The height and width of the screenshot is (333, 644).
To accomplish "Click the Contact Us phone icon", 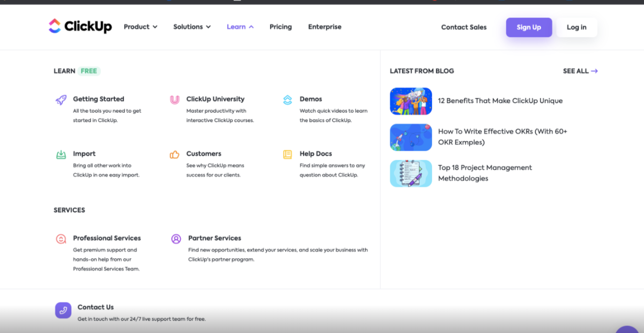I will pos(63,310).
